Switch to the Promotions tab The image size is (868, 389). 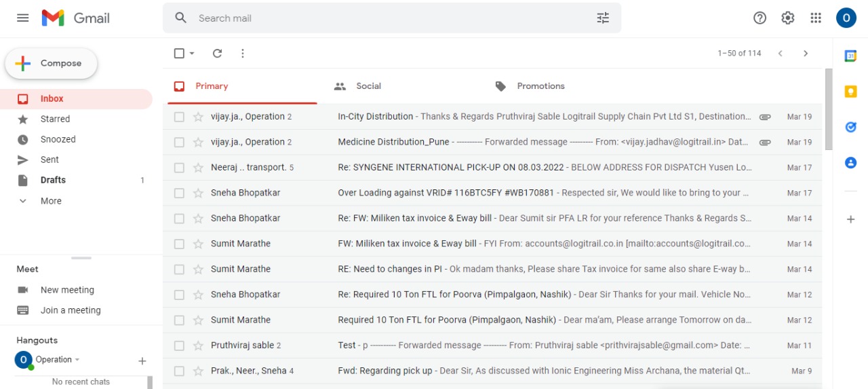coord(540,86)
